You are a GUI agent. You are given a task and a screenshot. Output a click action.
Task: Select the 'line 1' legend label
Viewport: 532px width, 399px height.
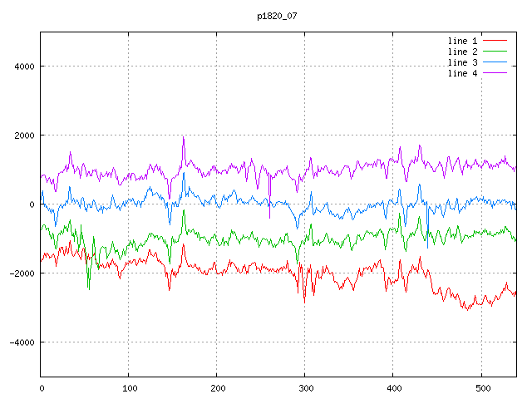(462, 41)
